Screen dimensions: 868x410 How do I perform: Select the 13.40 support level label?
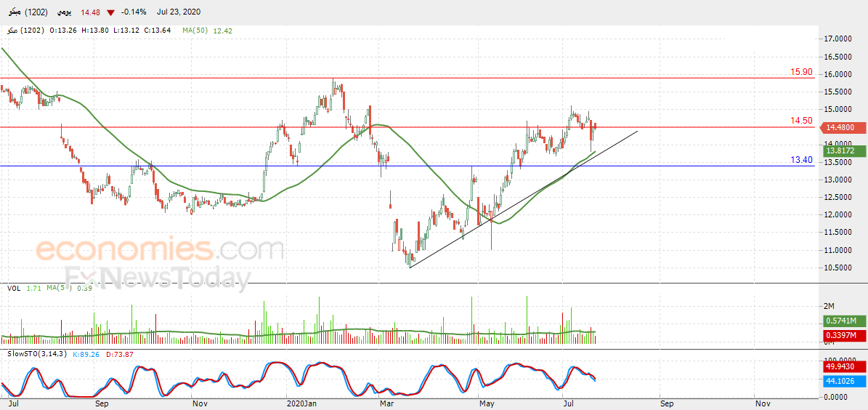tap(801, 160)
